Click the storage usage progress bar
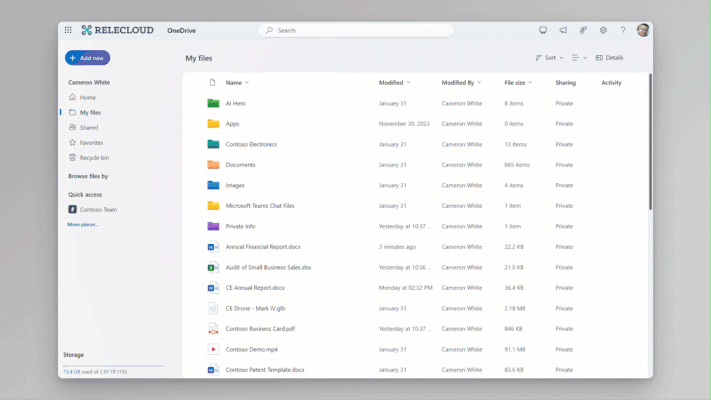The height and width of the screenshot is (400, 711). pyautogui.click(x=113, y=366)
